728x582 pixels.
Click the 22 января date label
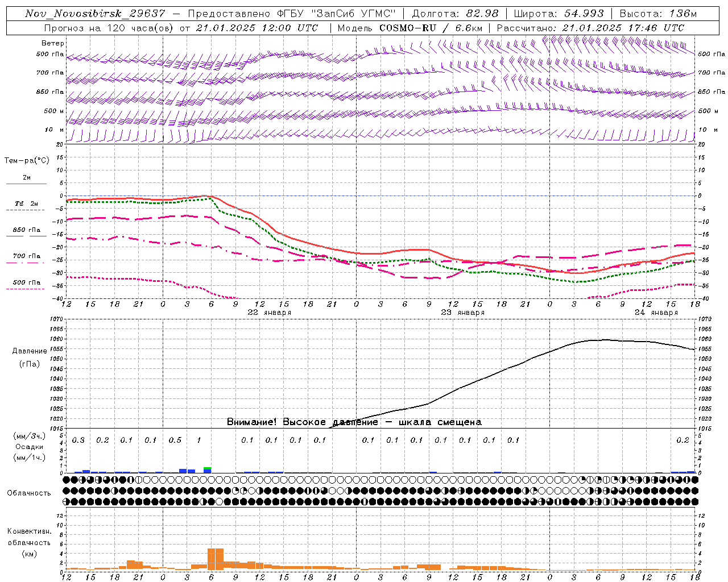click(269, 313)
